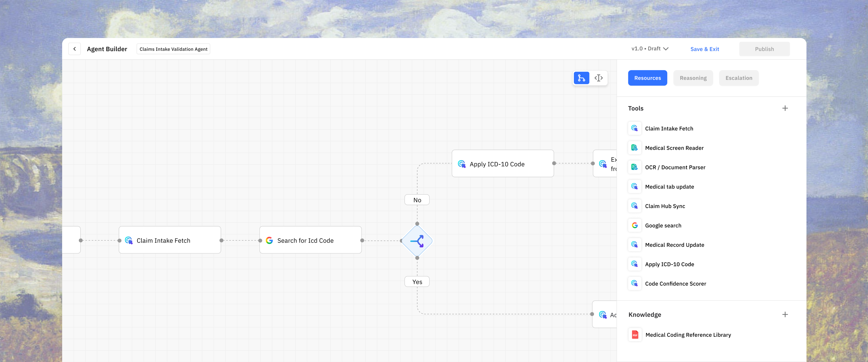Image resolution: width=868 pixels, height=362 pixels.
Task: Open Medical Coding Reference Library PDF icon
Action: pos(635,335)
